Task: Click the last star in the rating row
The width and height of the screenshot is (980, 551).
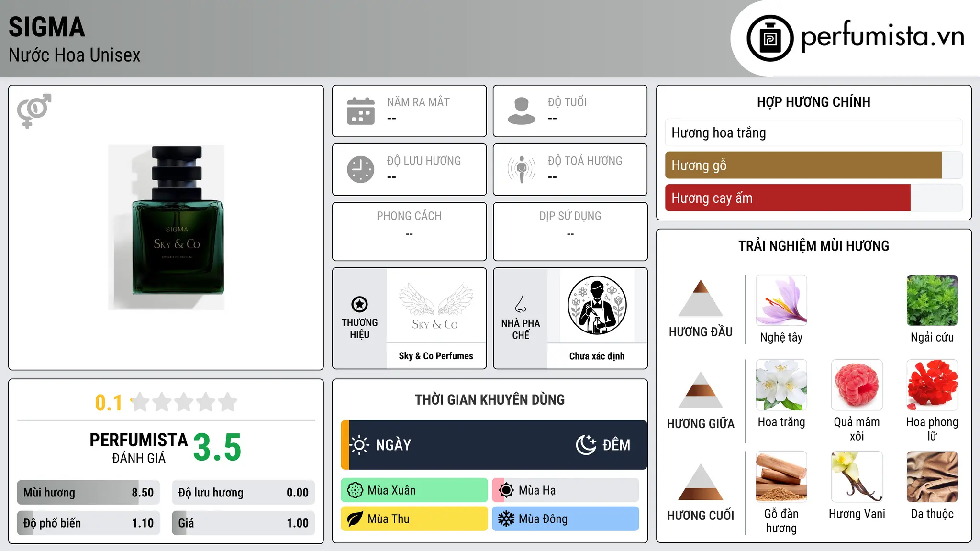Action: point(228,402)
